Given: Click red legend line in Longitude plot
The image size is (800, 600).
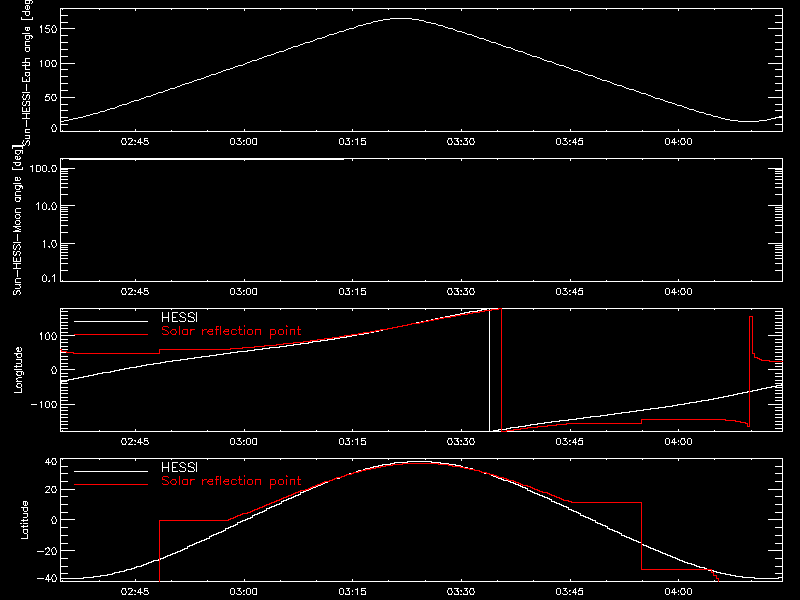Looking at the screenshot, I should tap(111, 335).
